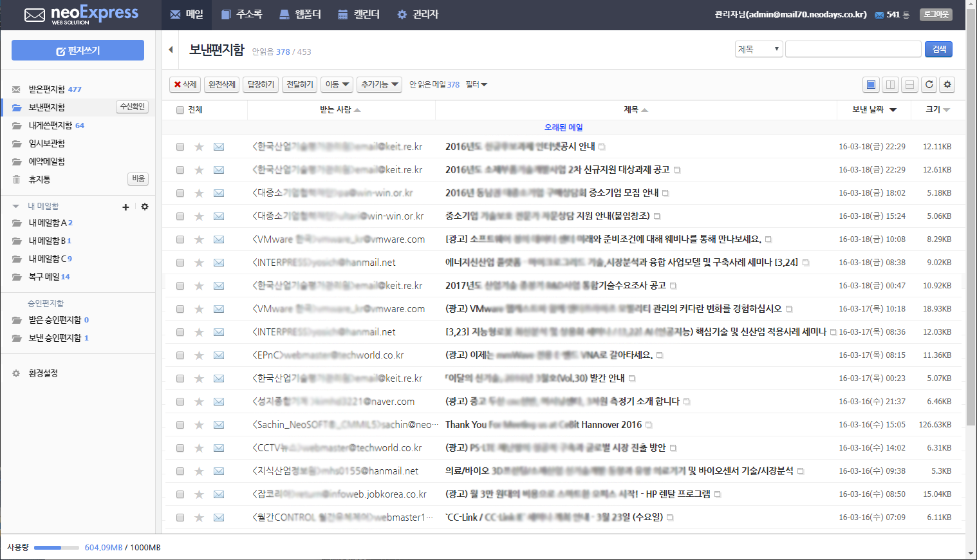Screen dimensions: 977x560
Task: Click the 로그아웃 button
Action: (x=936, y=14)
